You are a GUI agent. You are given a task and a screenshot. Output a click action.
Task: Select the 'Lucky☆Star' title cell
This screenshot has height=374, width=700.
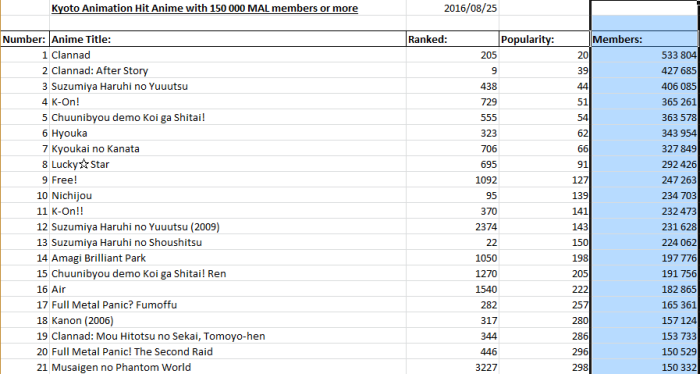point(228,164)
